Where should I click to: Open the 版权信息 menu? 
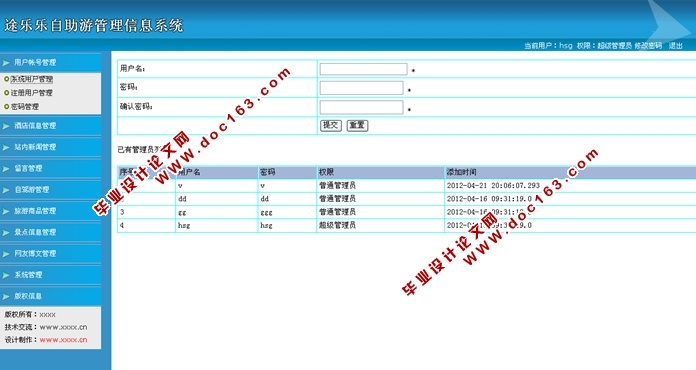pyautogui.click(x=28, y=296)
